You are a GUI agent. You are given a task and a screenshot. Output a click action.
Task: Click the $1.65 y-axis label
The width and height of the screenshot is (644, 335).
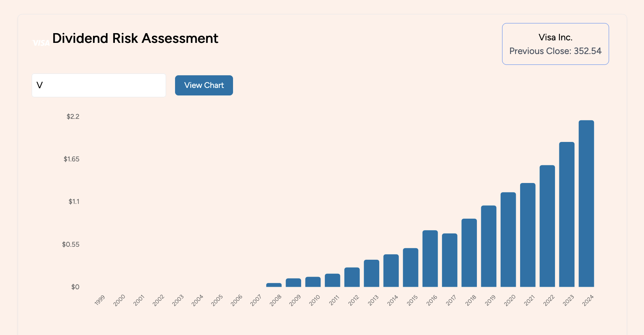tap(71, 159)
